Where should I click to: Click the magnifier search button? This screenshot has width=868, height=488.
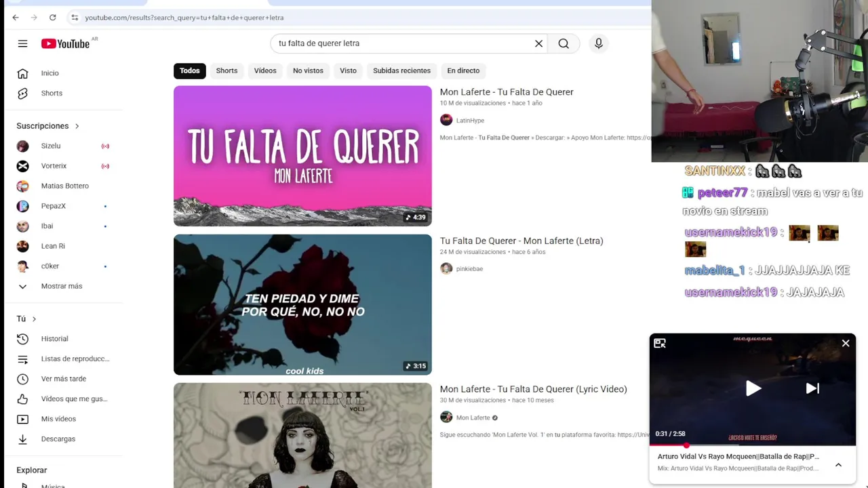(564, 43)
